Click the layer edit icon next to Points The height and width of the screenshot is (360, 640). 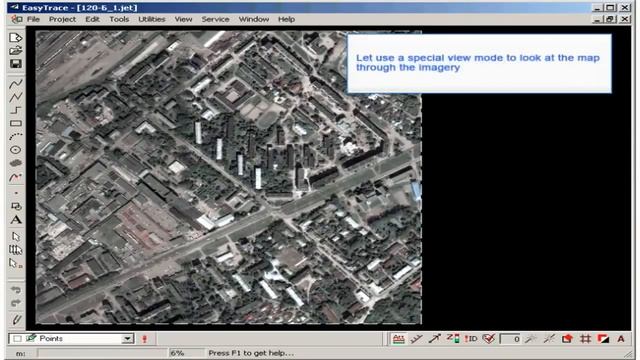(31, 338)
